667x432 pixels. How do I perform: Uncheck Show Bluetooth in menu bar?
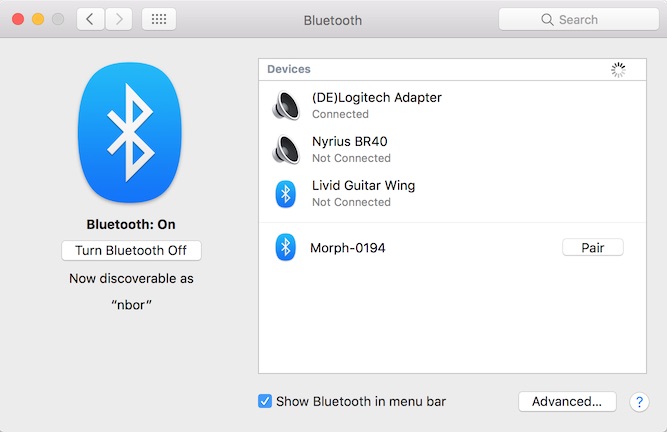point(265,401)
